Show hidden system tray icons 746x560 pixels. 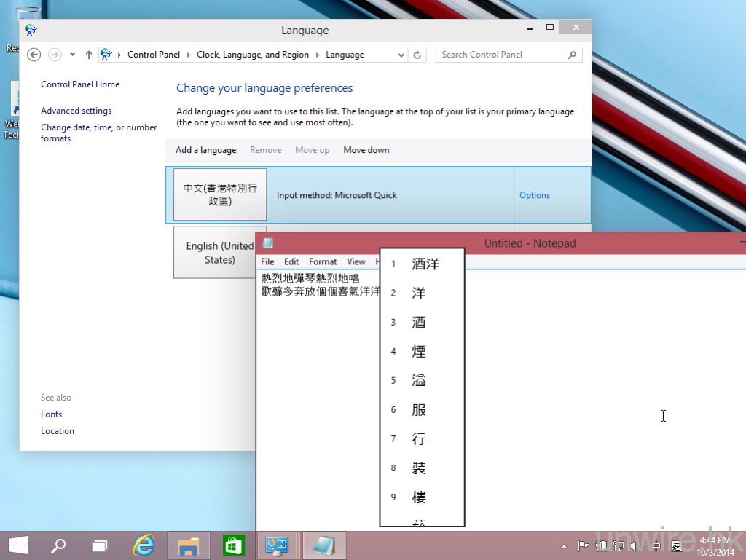tap(564, 545)
